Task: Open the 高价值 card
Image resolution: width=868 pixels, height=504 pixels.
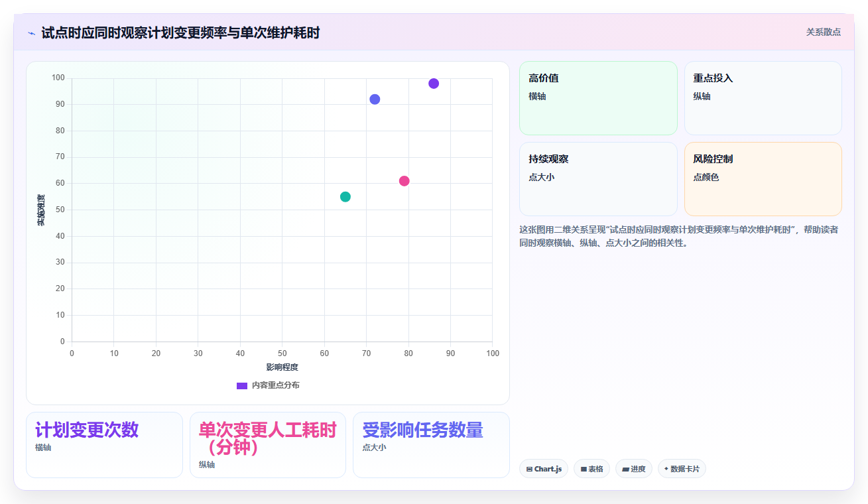Action: pos(598,98)
